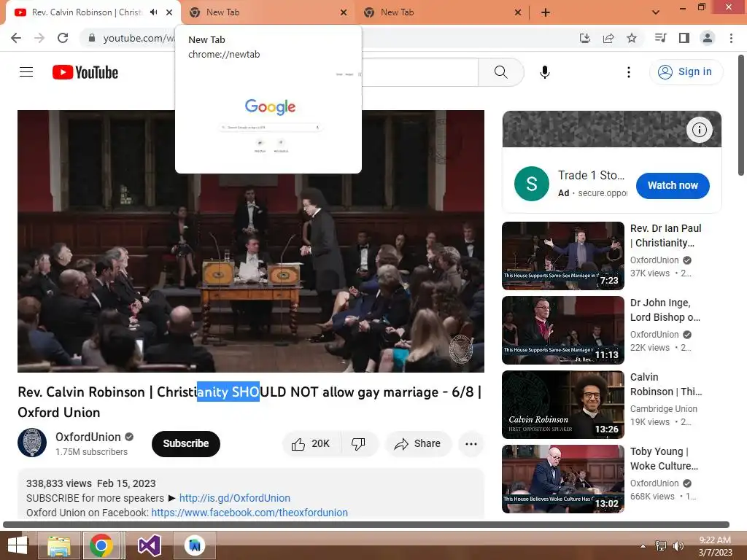
Task: Open the YouTube hamburger guide menu
Action: (x=26, y=72)
